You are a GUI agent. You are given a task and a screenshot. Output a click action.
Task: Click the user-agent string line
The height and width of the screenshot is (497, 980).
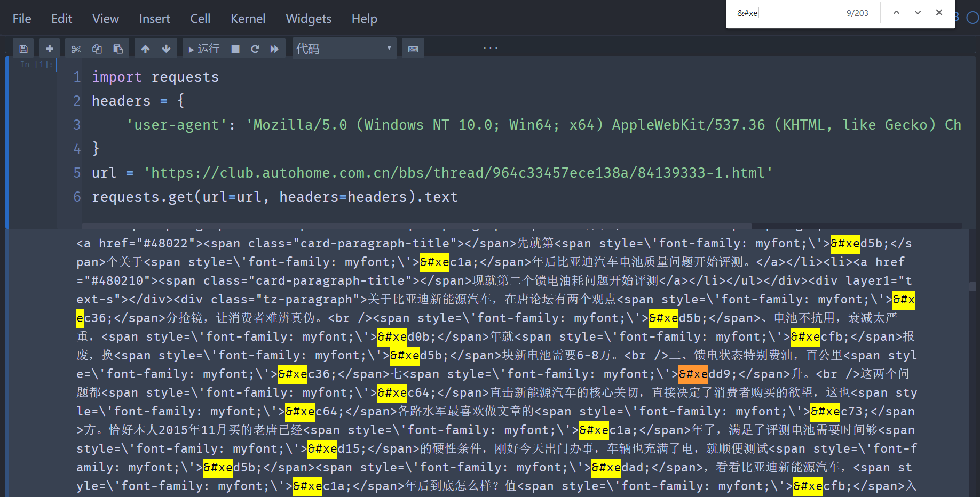(x=543, y=125)
